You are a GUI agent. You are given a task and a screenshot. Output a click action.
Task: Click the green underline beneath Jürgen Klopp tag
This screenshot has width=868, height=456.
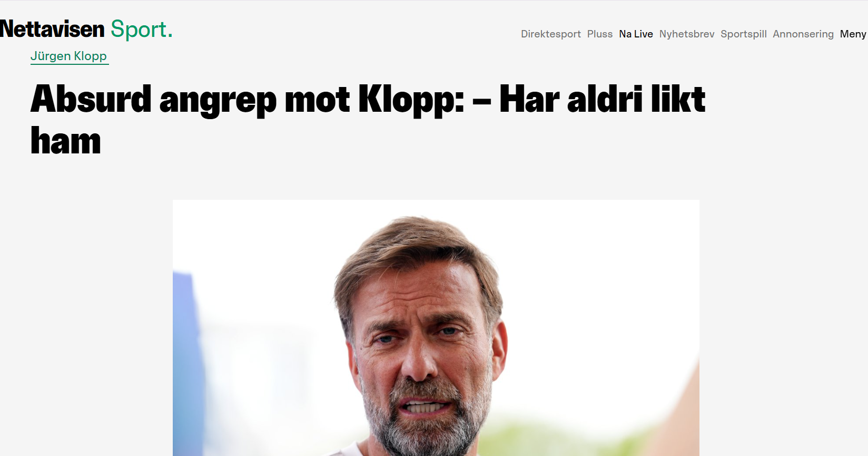(70, 64)
